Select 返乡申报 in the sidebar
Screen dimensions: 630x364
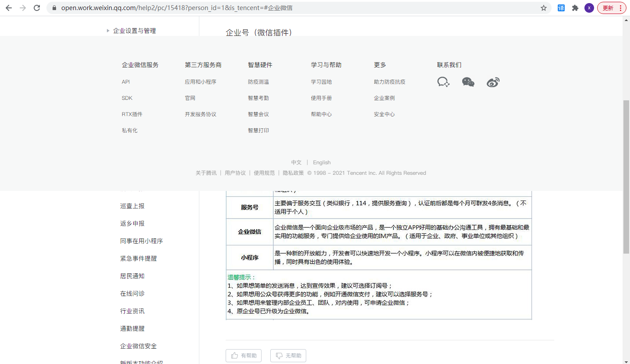[x=132, y=223]
